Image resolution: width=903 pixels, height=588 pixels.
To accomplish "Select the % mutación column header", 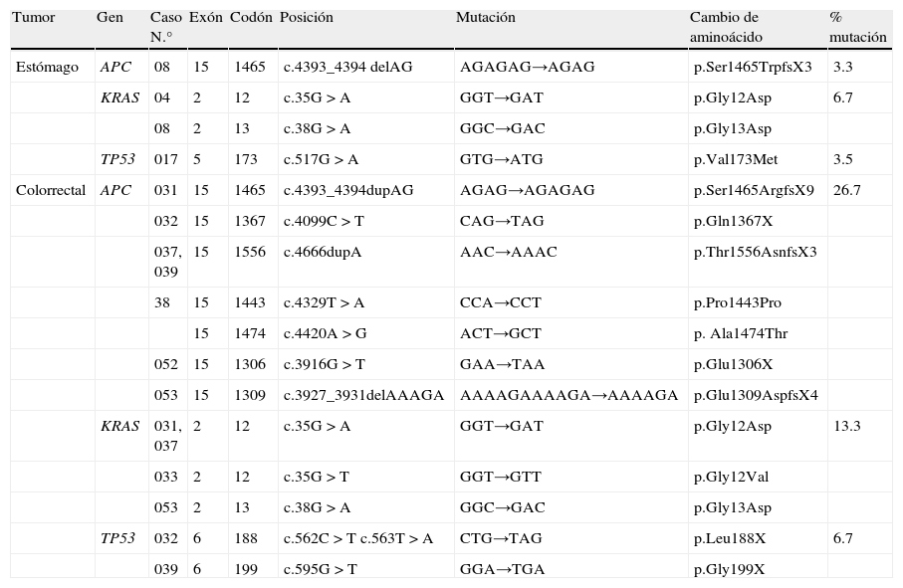I will [x=857, y=27].
